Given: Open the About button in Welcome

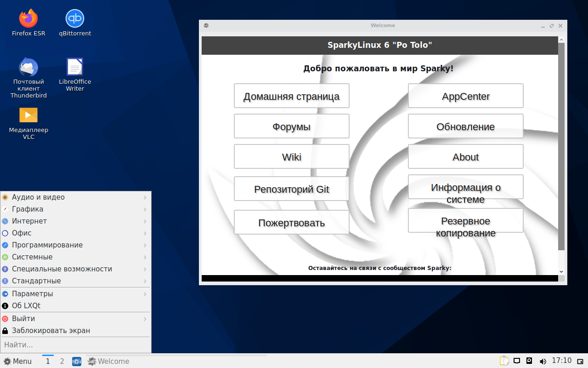Looking at the screenshot, I should pyautogui.click(x=466, y=156).
